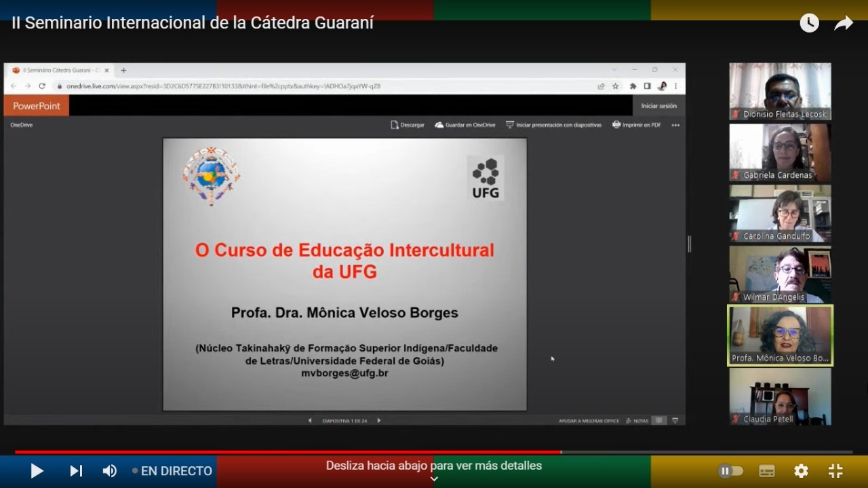The height and width of the screenshot is (488, 868).
Task: Click the Watch Later clock icon
Action: pyautogui.click(x=809, y=23)
